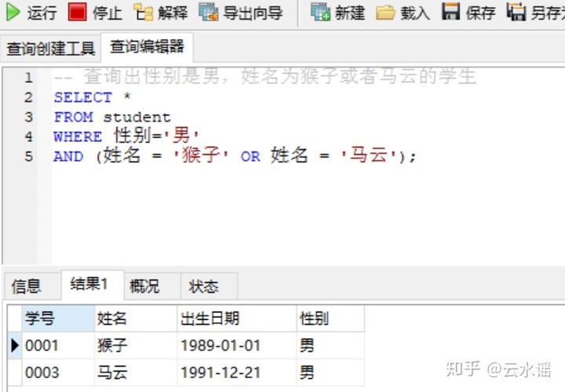Click the comment text on line 1
The image size is (565, 392).
click(x=265, y=77)
